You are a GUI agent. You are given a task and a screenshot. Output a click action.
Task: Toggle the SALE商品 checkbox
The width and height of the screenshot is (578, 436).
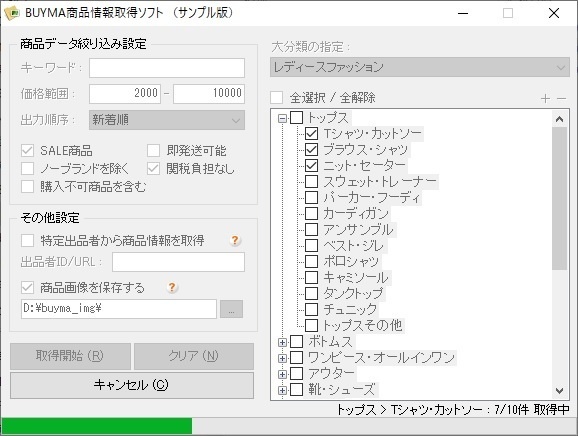coord(28,150)
